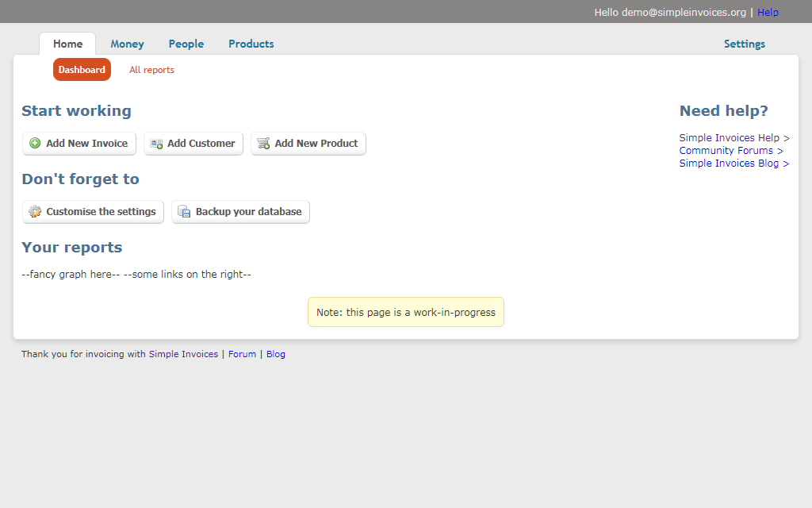Click the contact card icon on Add Customer
Screen dimensions: 812x508
pyautogui.click(x=156, y=144)
